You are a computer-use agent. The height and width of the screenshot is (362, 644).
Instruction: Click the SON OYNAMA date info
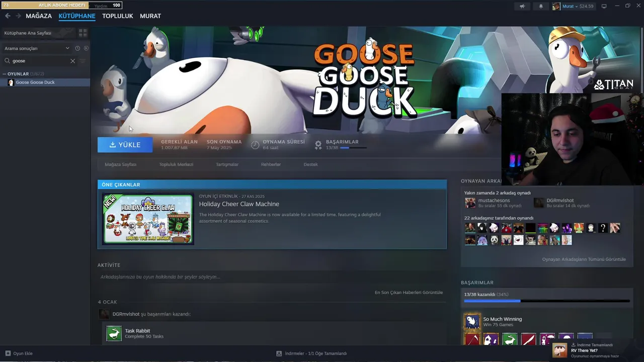[224, 145]
